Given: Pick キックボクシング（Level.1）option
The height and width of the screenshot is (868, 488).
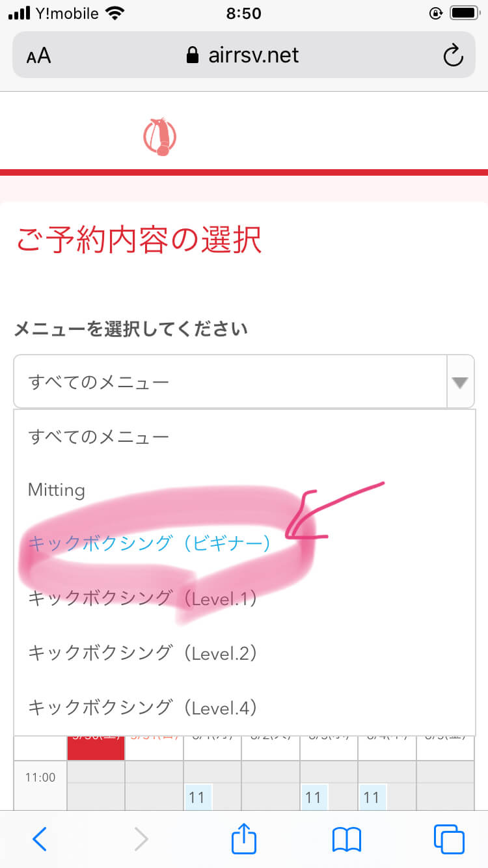Looking at the screenshot, I should (143, 599).
